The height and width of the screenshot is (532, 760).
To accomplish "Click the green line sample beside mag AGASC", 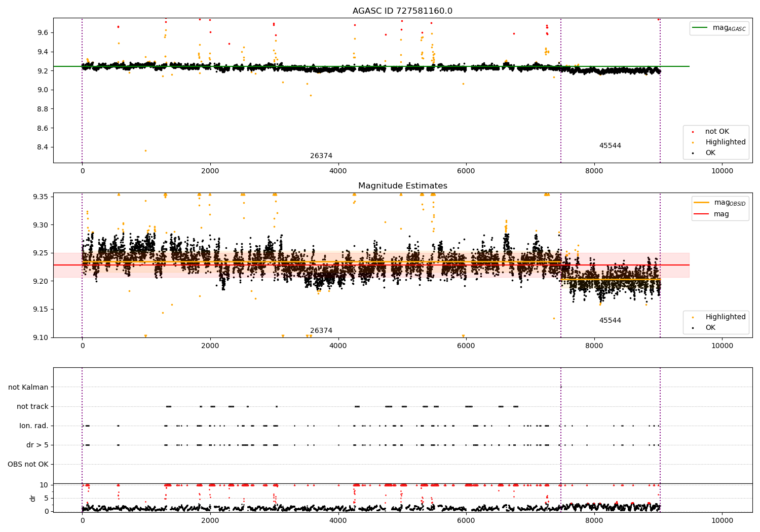I will [700, 28].
